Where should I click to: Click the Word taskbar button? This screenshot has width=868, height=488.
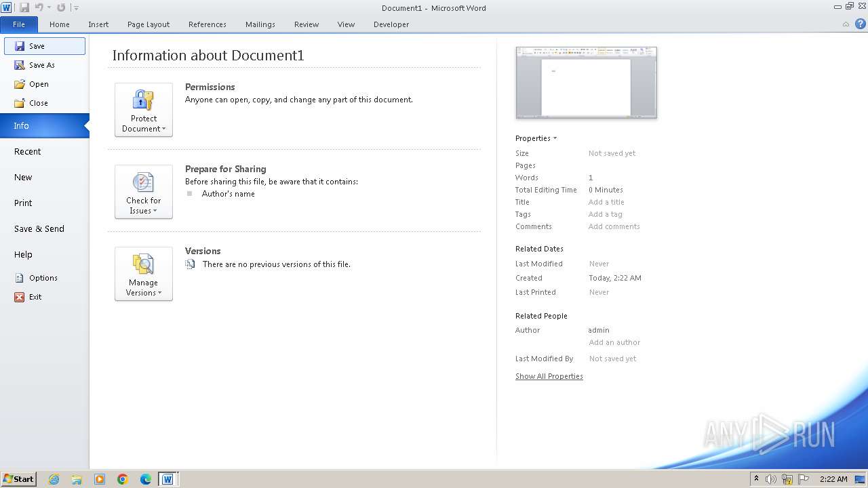coord(167,479)
